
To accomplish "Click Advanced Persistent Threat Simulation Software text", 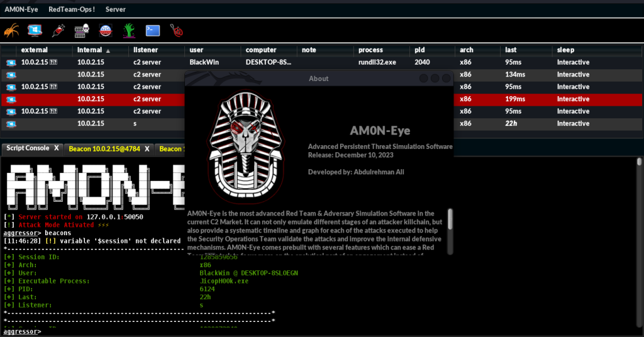I will tap(380, 146).
